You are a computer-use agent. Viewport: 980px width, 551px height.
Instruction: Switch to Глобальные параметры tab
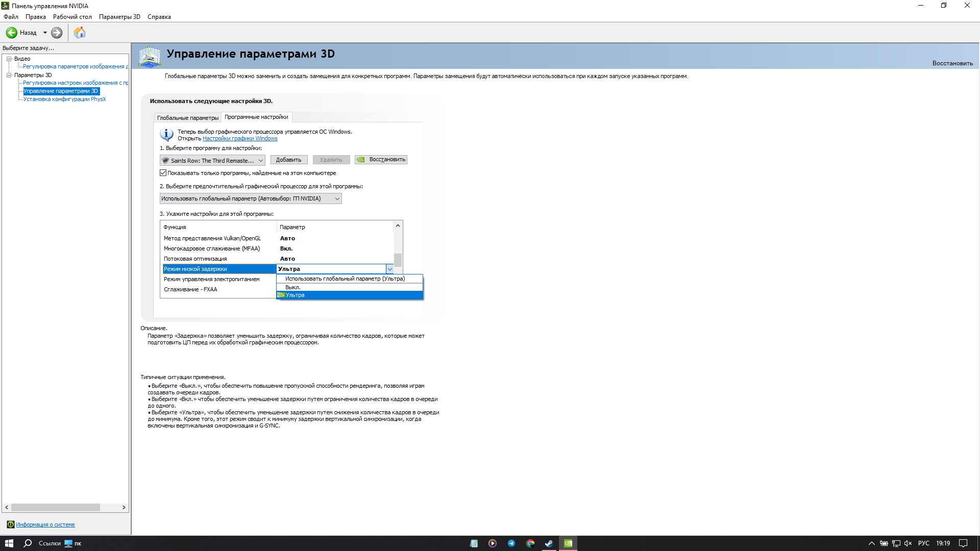click(x=188, y=118)
